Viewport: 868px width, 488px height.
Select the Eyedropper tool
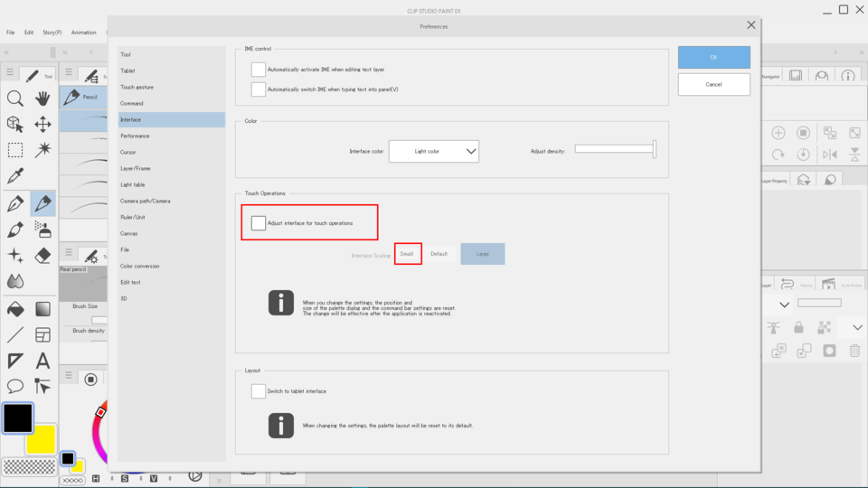coord(15,176)
